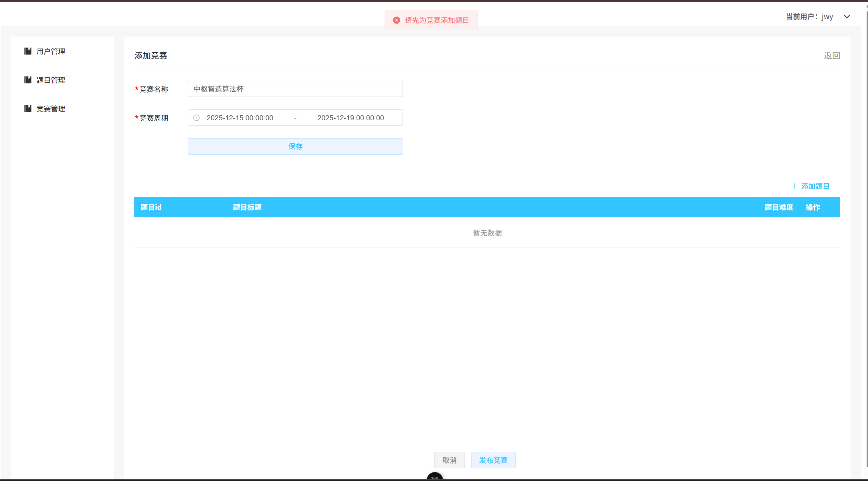
Task: Click the plus icon beside 添加题目
Action: point(794,186)
